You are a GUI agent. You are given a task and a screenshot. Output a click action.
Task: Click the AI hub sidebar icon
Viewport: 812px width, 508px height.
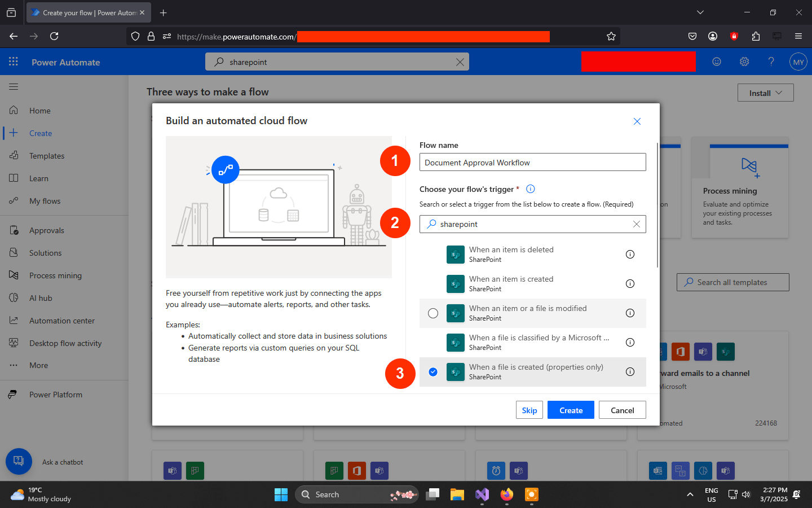click(x=14, y=297)
